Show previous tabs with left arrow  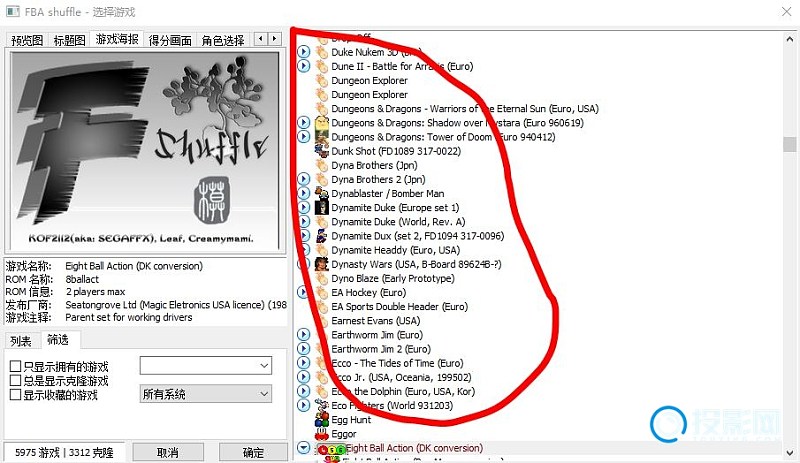tap(261, 39)
